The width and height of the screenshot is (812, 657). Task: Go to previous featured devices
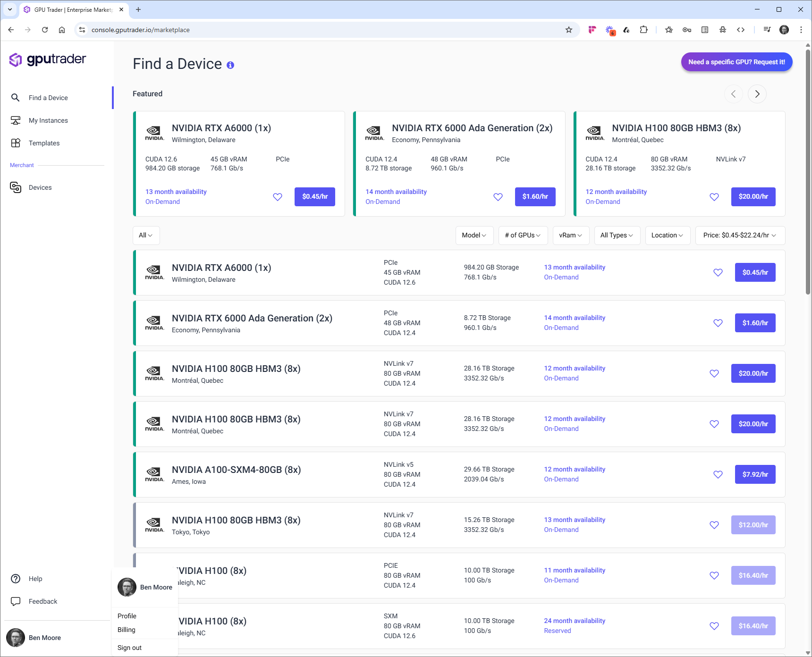[x=734, y=94]
